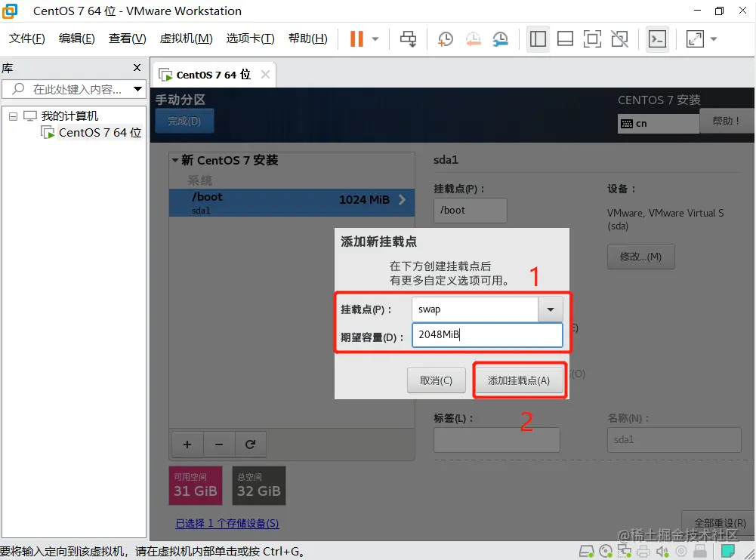Screen dimensions: 756x560
Task: Click the CD/DVD device status icon
Action: [x=605, y=552]
